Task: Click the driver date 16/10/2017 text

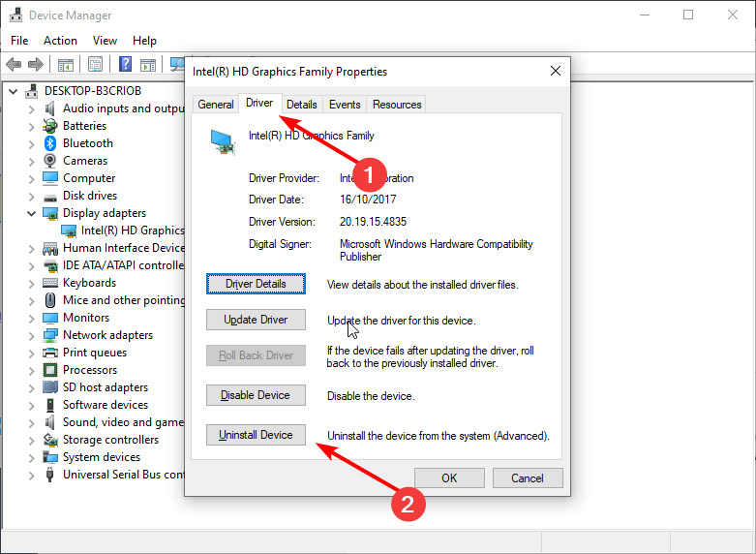Action: 368,200
